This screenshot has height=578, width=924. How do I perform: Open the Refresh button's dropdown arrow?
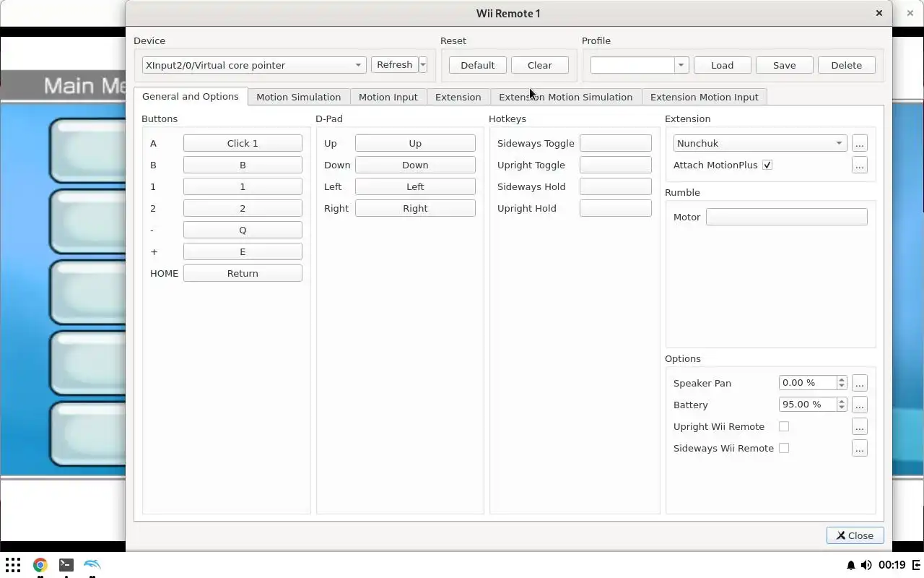(x=423, y=65)
